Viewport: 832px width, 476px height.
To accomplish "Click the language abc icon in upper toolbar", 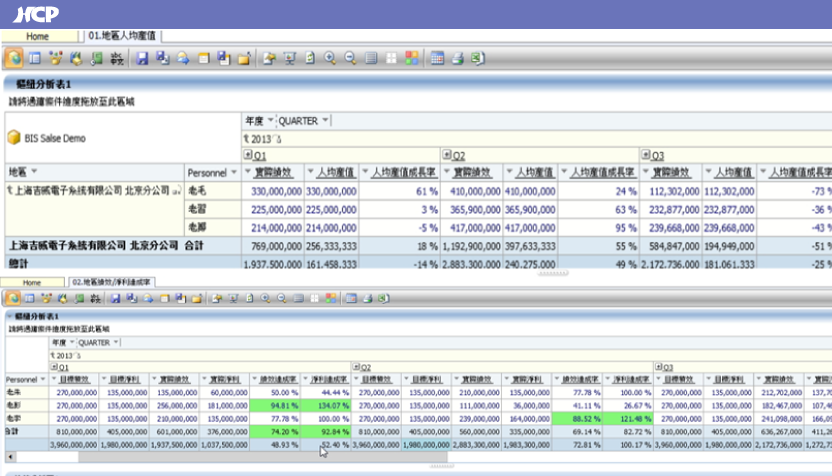I will (117, 58).
